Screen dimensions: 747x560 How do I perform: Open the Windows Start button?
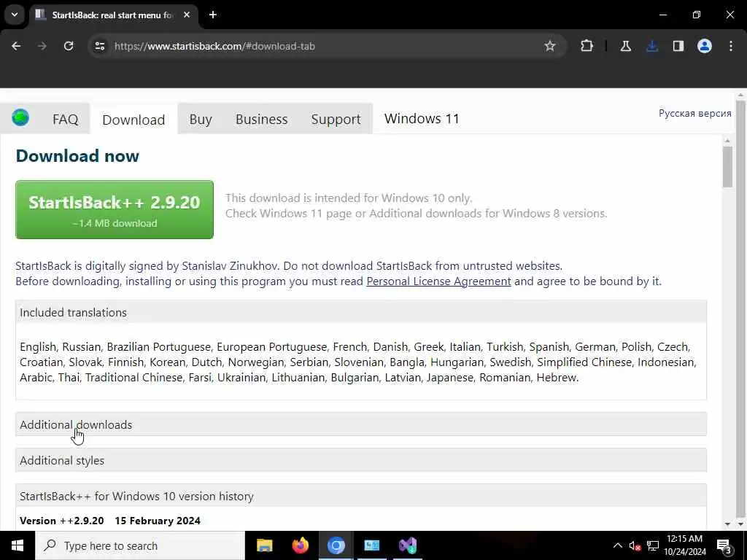[x=18, y=545]
